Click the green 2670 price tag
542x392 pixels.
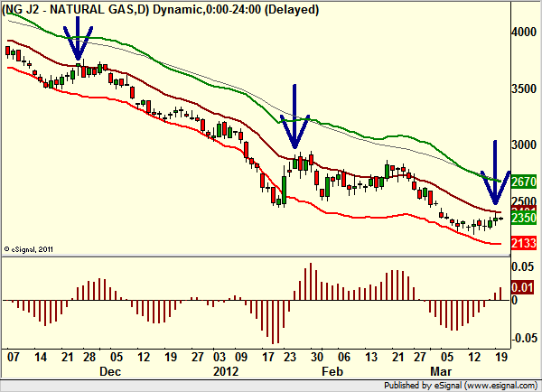point(524,182)
